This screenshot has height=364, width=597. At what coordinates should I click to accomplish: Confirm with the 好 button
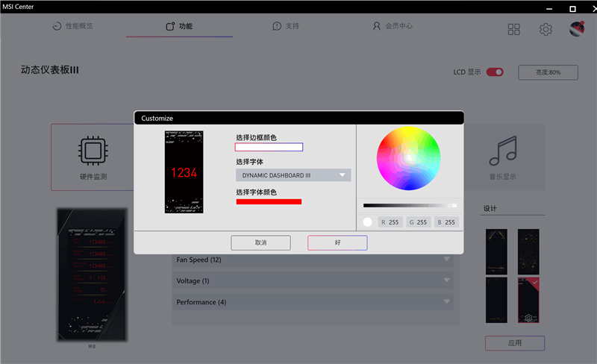(337, 242)
